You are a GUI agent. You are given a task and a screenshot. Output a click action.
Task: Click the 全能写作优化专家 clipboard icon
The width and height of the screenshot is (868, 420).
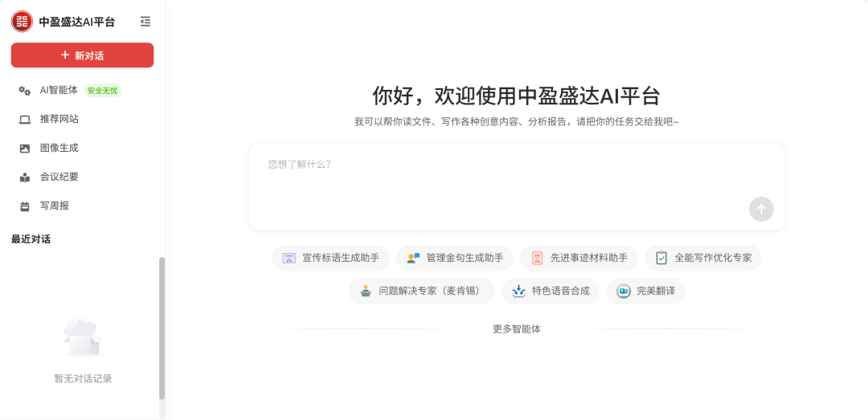[661, 258]
